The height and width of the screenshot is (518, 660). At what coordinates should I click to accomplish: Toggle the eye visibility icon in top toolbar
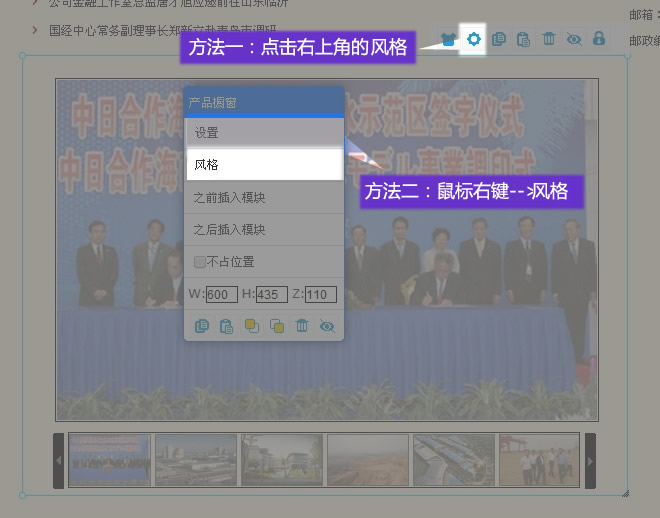[574, 40]
